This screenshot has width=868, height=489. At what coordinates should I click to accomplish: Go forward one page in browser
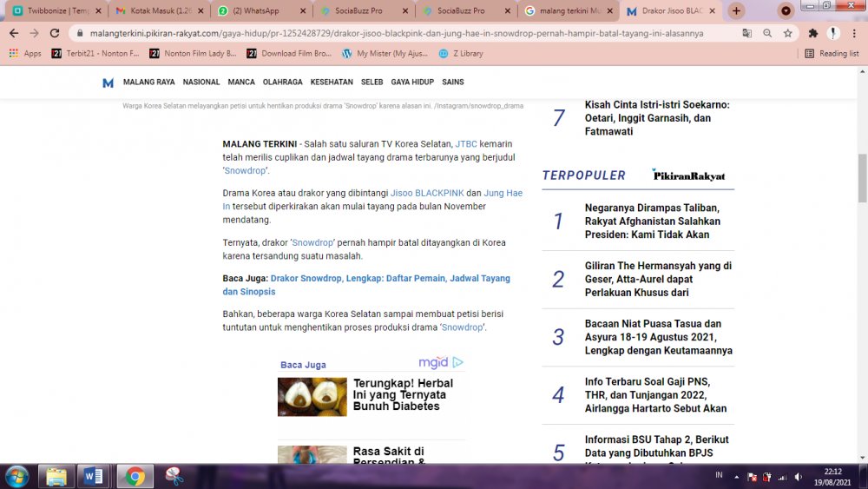coord(35,33)
